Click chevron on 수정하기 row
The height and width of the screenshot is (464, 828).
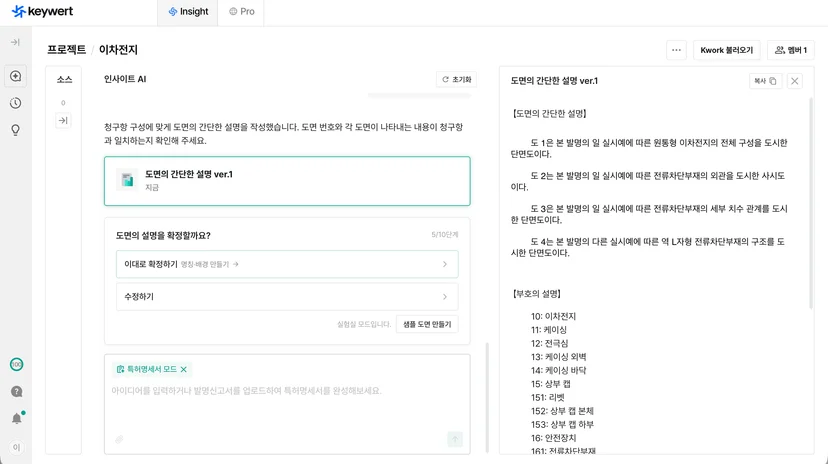click(x=445, y=297)
